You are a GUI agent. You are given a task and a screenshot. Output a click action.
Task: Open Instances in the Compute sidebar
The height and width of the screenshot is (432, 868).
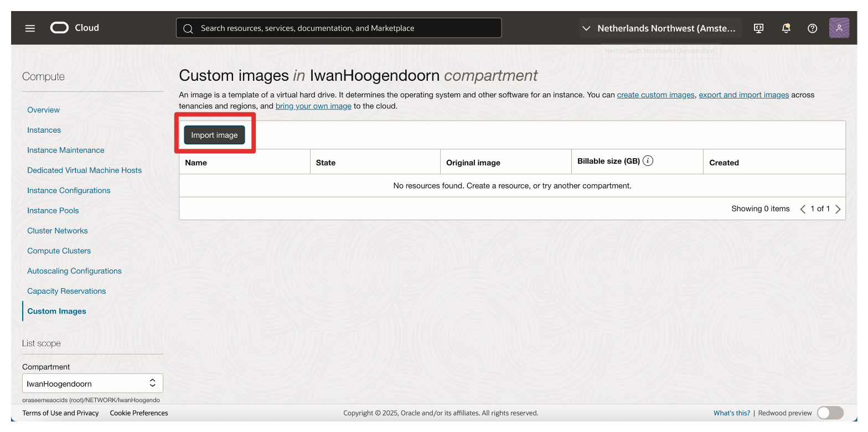pyautogui.click(x=44, y=130)
